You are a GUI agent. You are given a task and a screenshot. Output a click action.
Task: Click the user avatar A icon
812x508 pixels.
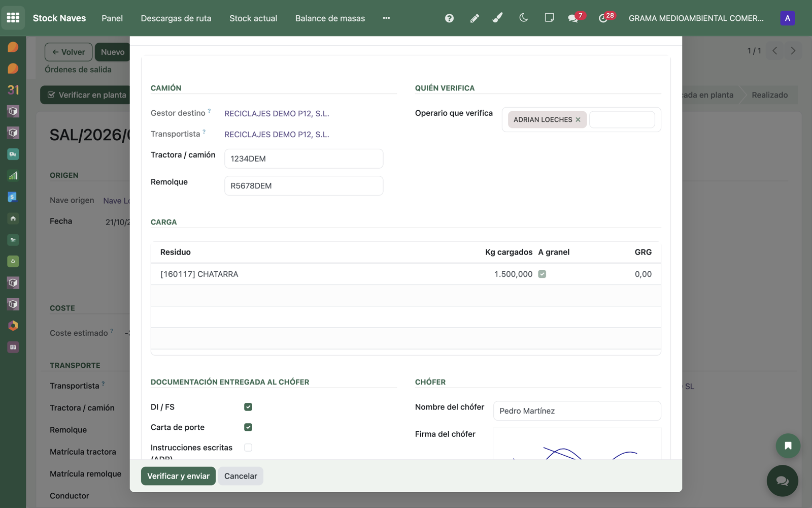[x=787, y=18]
